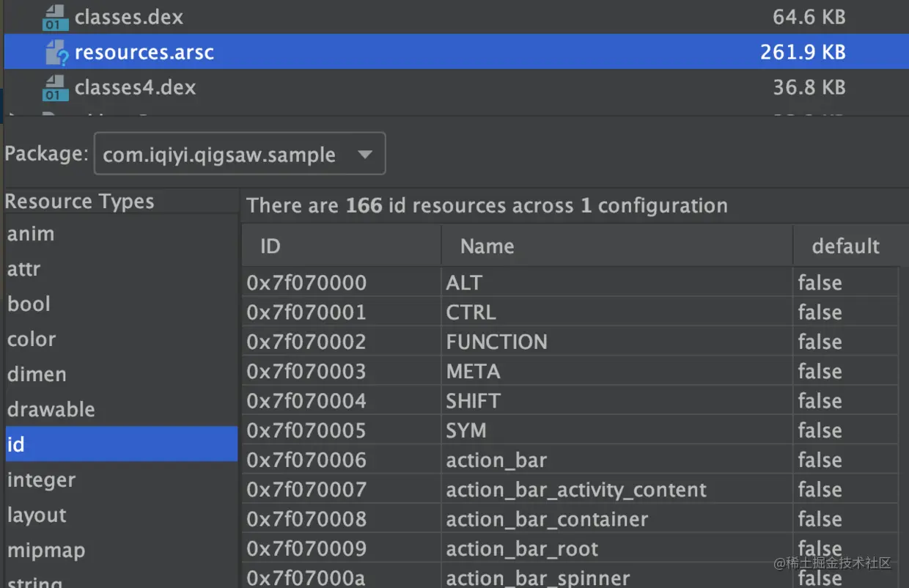Click the classes4.dex file icon

pos(55,88)
